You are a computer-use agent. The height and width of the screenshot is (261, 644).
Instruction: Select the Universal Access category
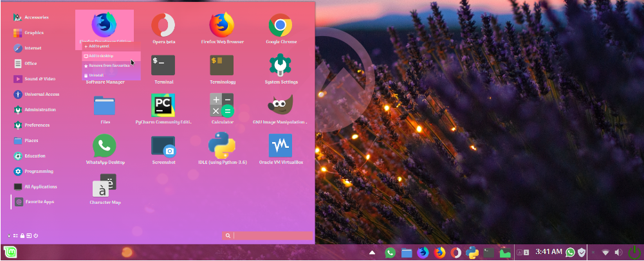[37, 94]
